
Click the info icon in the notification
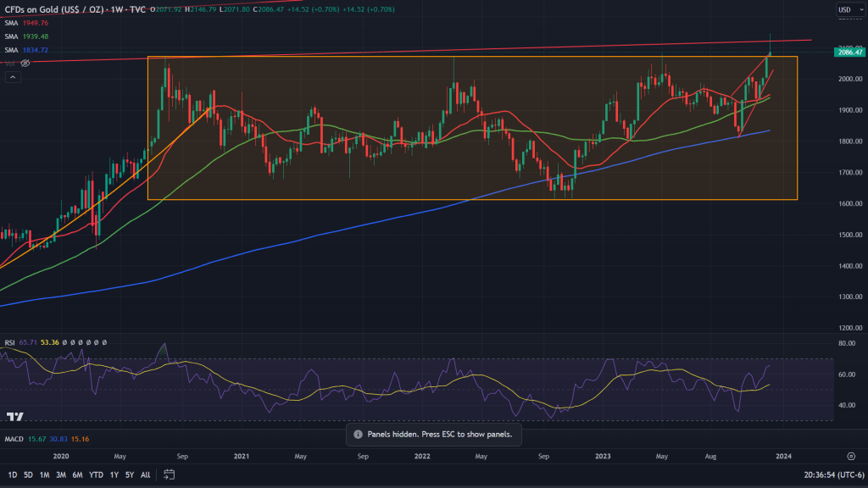pos(358,434)
